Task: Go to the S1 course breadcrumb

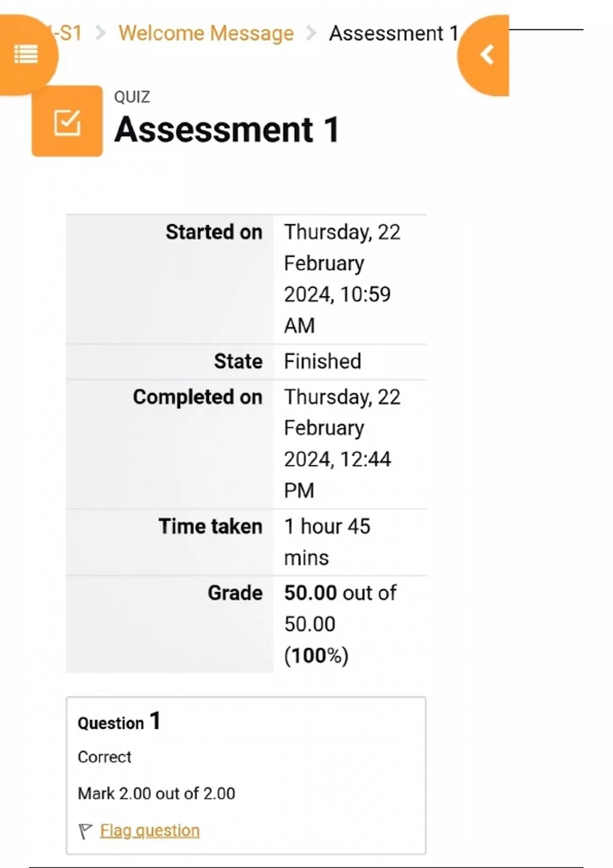Action: (x=69, y=34)
